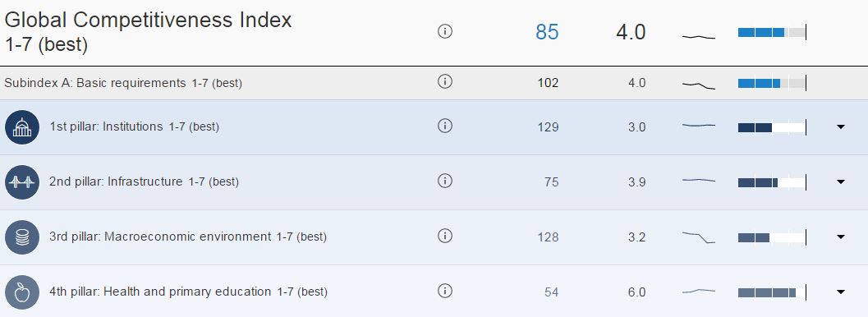This screenshot has height=317, width=868.
Task: Click info icon next to Institutions pillar
Action: (x=445, y=126)
